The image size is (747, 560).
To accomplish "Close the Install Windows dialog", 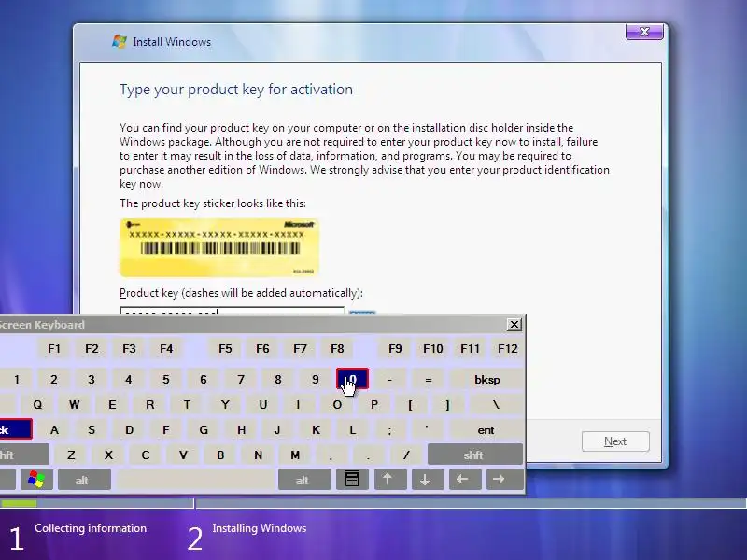I will click(644, 32).
